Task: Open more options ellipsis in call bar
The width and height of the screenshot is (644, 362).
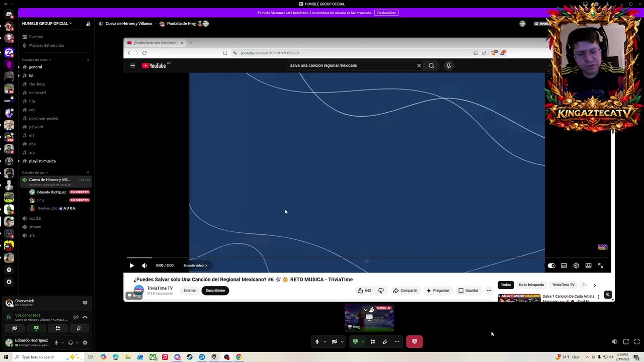Action: tap(397, 341)
